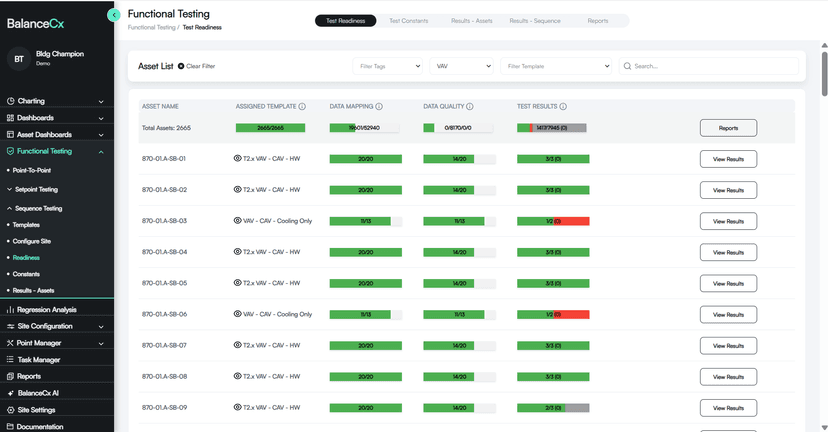Click info icon next to Test Results
The height and width of the screenshot is (432, 828).
point(563,106)
